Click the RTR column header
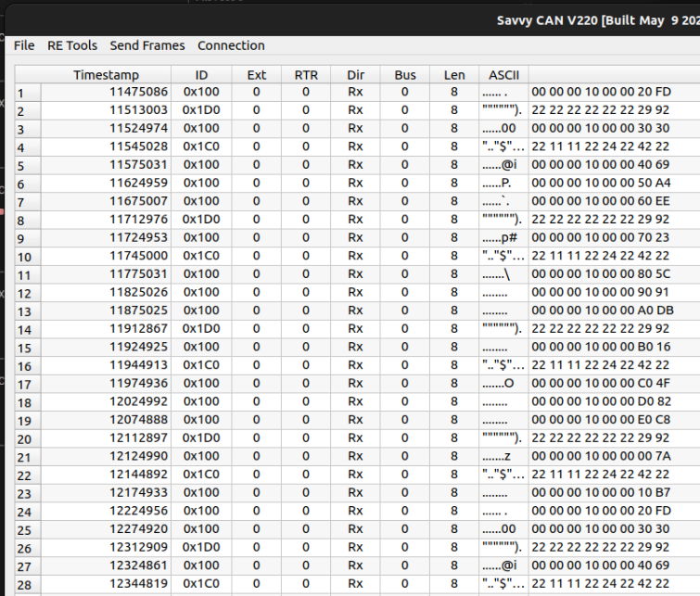The height and width of the screenshot is (596, 700). [x=305, y=74]
